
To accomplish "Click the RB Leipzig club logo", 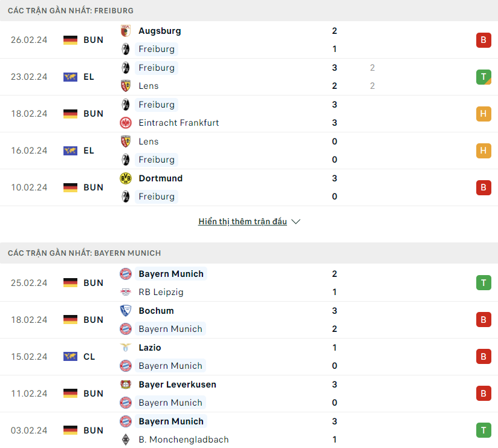I will pyautogui.click(x=126, y=292).
